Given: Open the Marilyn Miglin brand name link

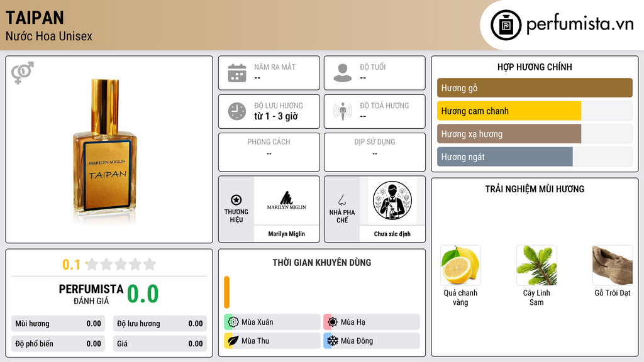Looking at the screenshot, I should (286, 234).
